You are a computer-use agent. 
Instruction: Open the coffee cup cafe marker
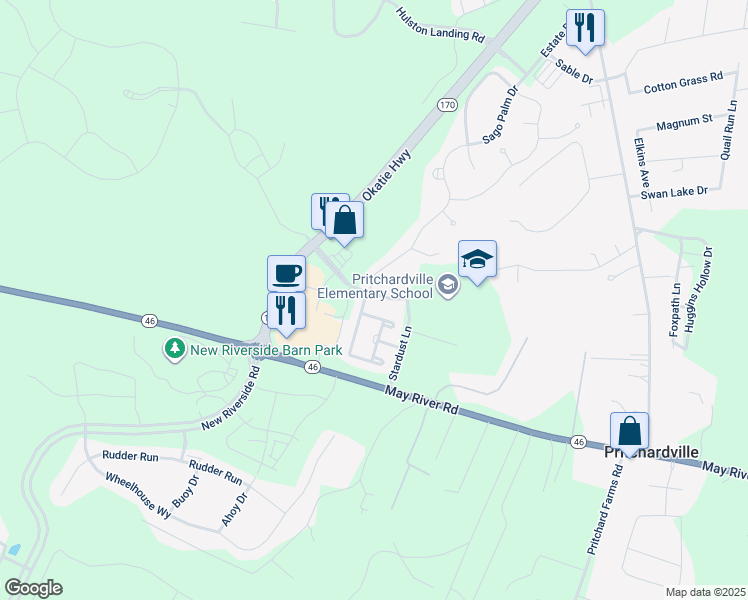pos(286,274)
